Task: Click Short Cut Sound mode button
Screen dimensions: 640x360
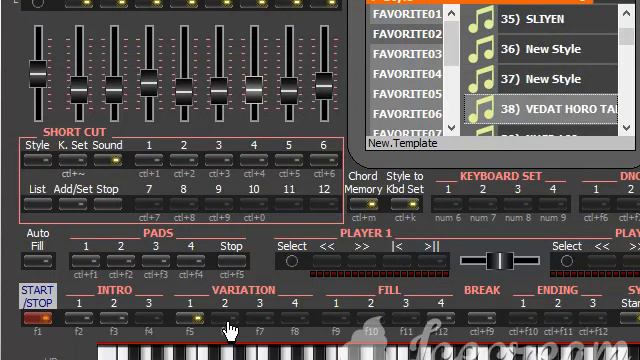Action: [108, 160]
